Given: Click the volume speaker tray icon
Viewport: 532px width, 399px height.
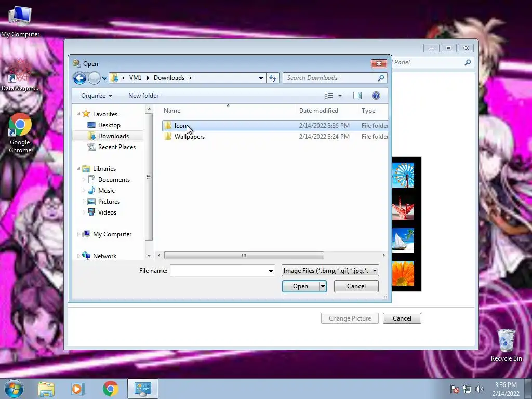Looking at the screenshot, I should coord(479,389).
